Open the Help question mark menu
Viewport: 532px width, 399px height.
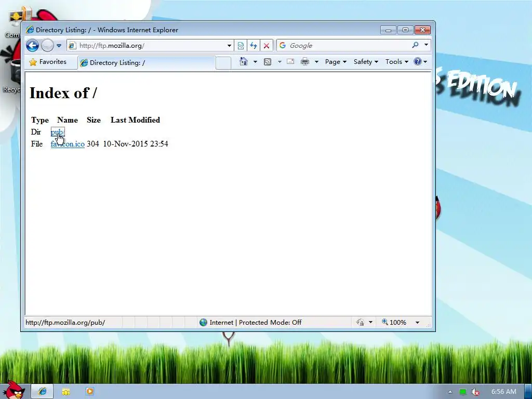click(x=420, y=62)
